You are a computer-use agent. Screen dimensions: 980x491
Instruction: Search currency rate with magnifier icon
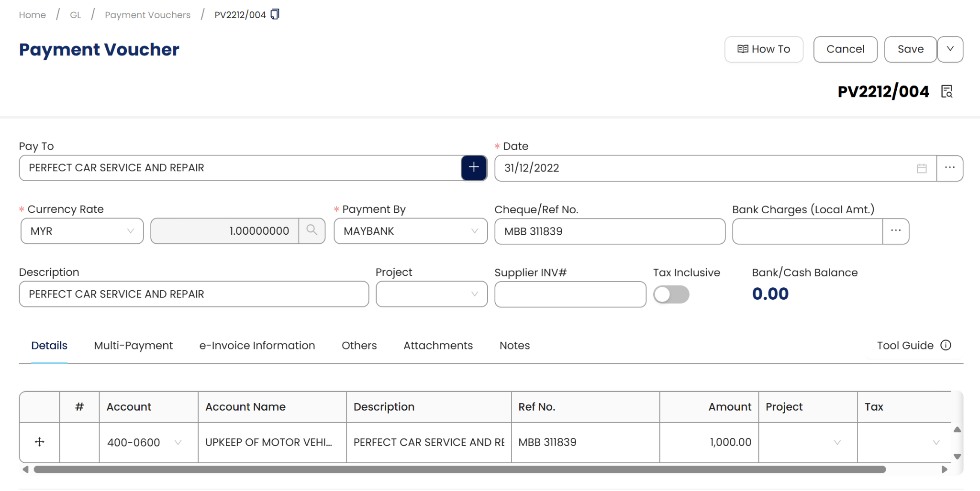(x=312, y=231)
